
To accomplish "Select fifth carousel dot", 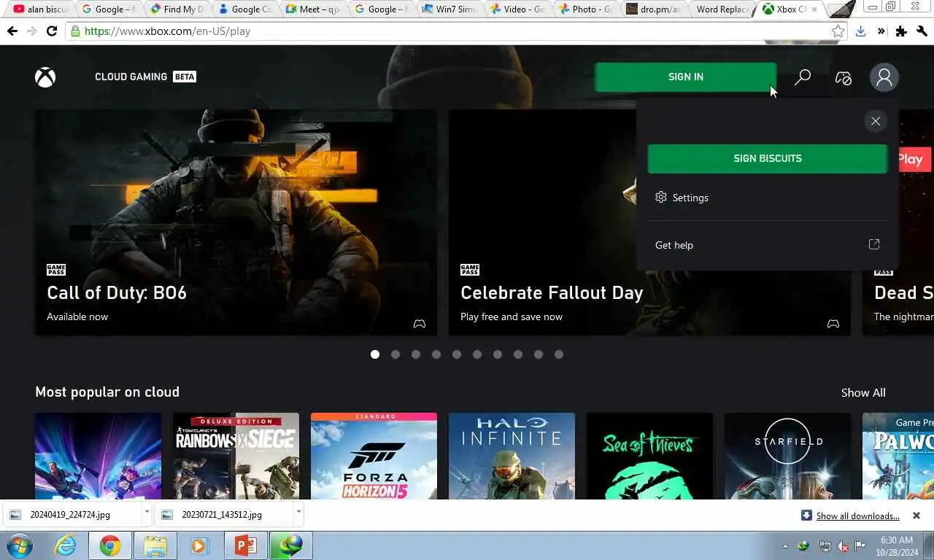I will [457, 354].
